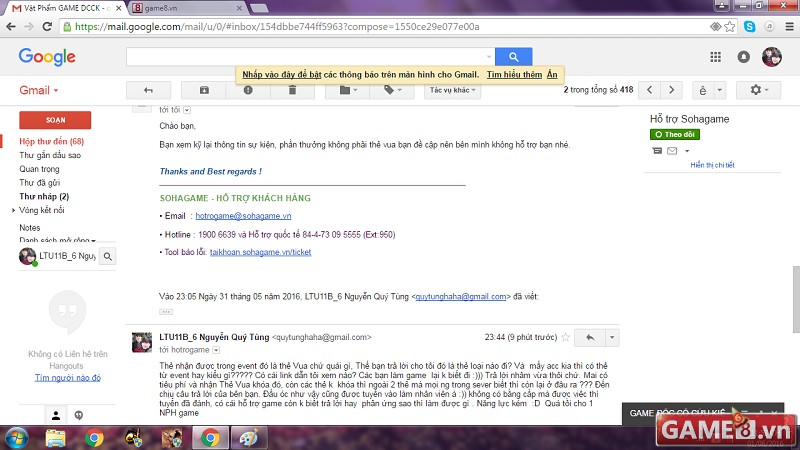Open the input tools language icon
This screenshot has height=450, width=800.
pyautogui.click(x=703, y=90)
